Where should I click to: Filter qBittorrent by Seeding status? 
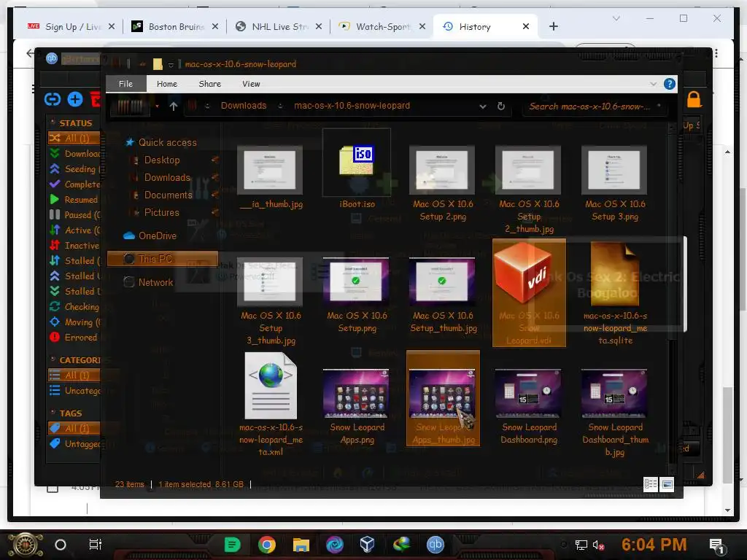[x=76, y=168]
